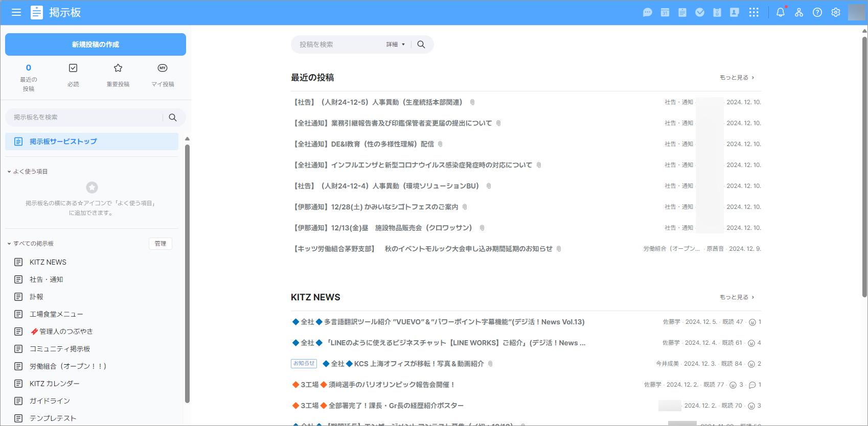The height and width of the screenshot is (426, 868).
Task: Open the calendar icon in top bar
Action: tap(665, 13)
